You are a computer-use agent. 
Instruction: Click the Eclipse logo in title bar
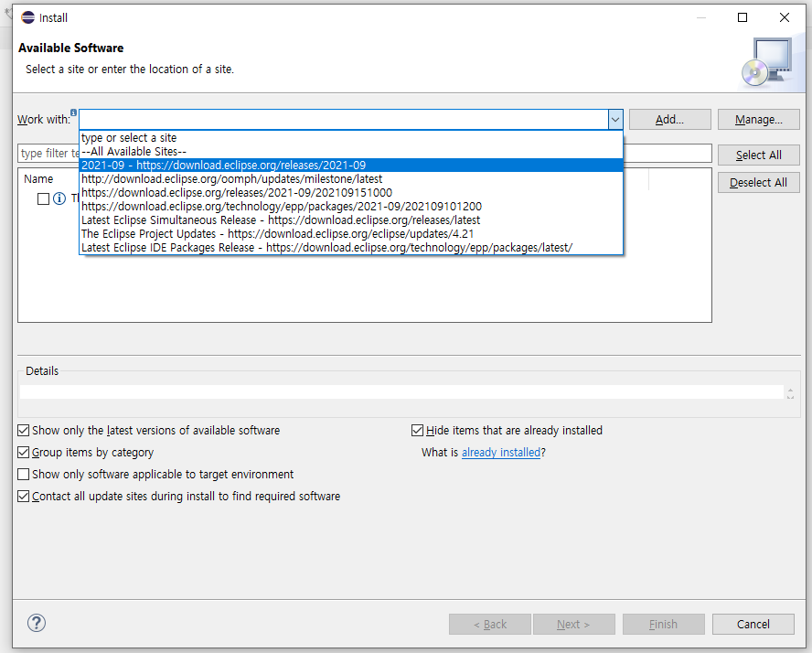tap(28, 17)
